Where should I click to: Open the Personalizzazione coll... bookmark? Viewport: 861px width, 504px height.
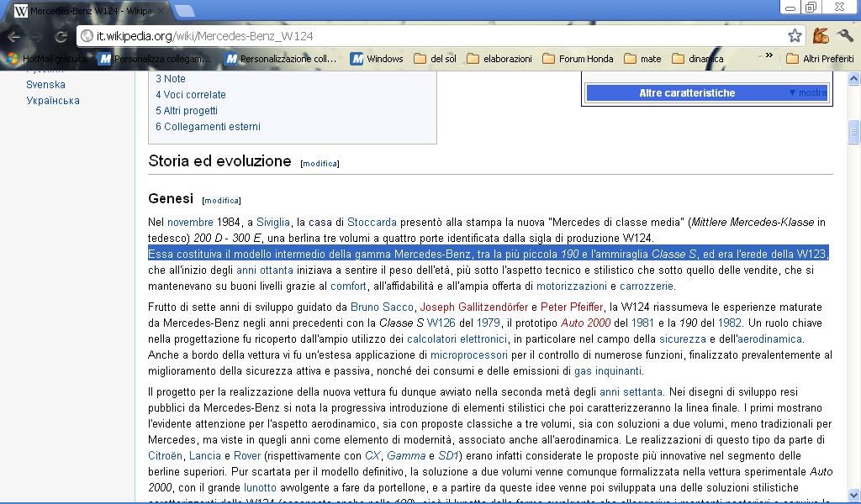click(281, 59)
